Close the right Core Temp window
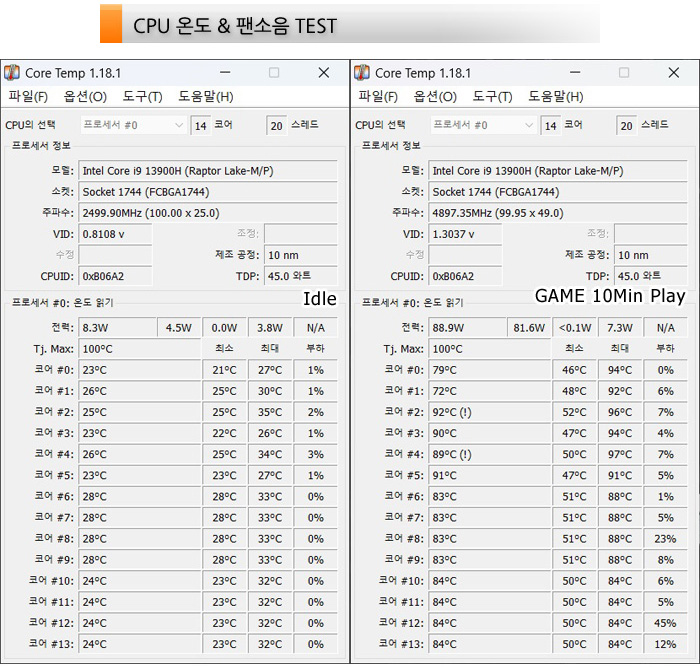The image size is (700, 667). tap(674, 72)
